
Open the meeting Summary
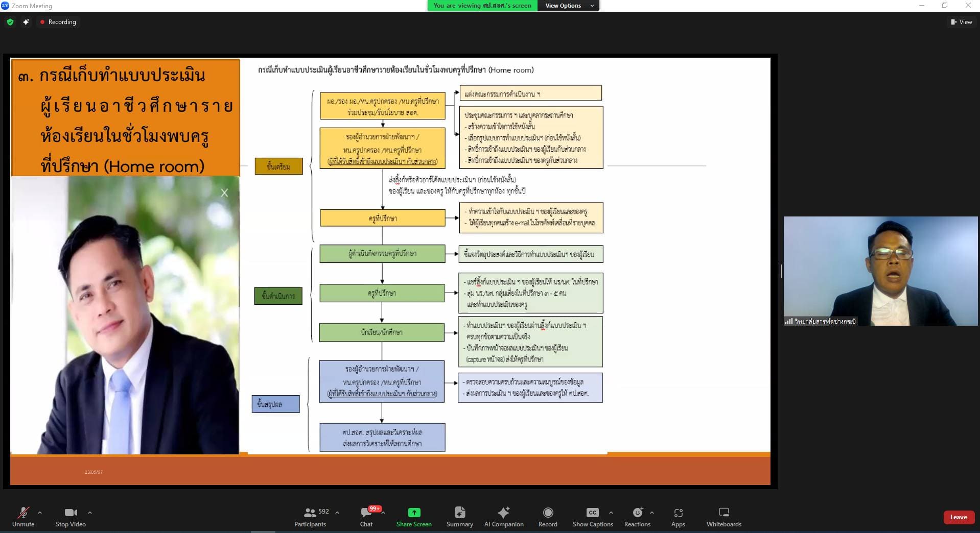(459, 516)
